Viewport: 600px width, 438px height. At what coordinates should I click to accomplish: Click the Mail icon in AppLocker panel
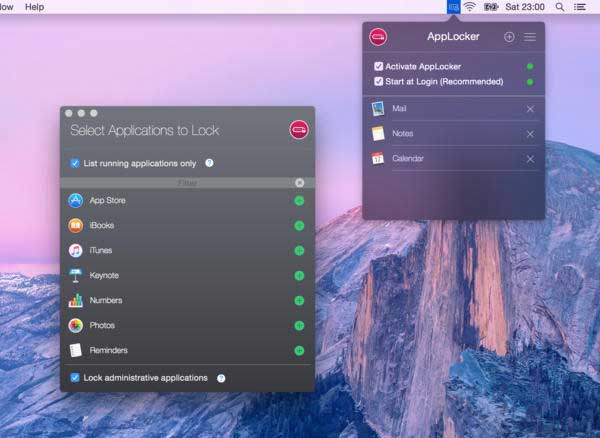[x=378, y=109]
